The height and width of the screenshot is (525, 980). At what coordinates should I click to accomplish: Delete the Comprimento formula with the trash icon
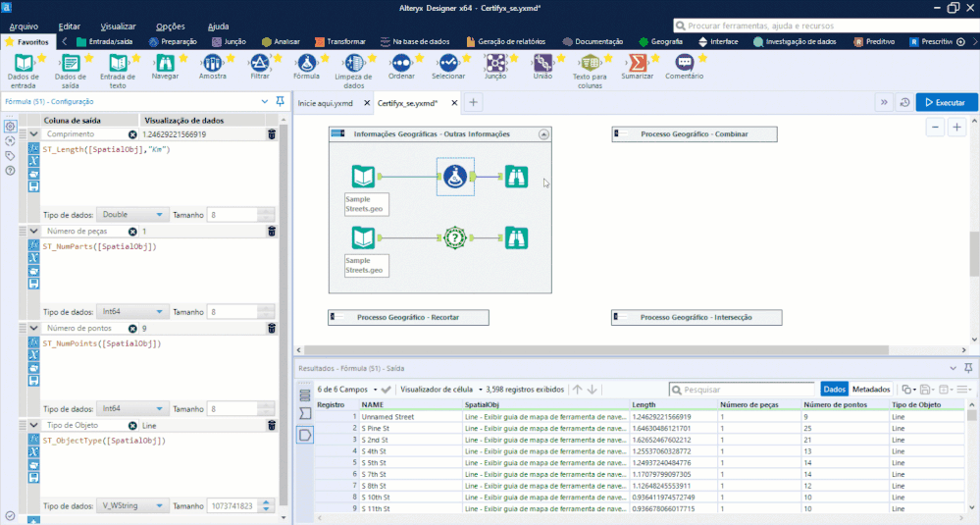[272, 134]
